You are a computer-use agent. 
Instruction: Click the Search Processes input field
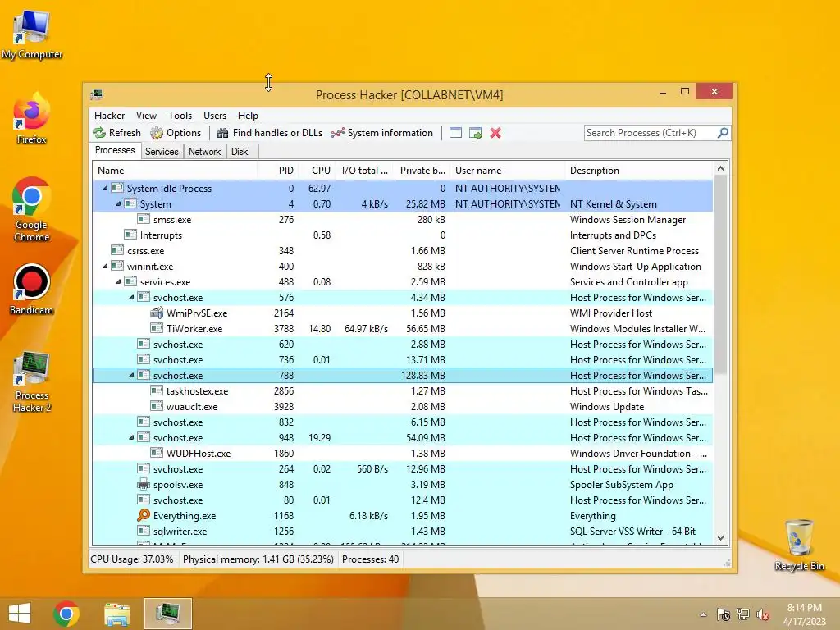(x=651, y=132)
